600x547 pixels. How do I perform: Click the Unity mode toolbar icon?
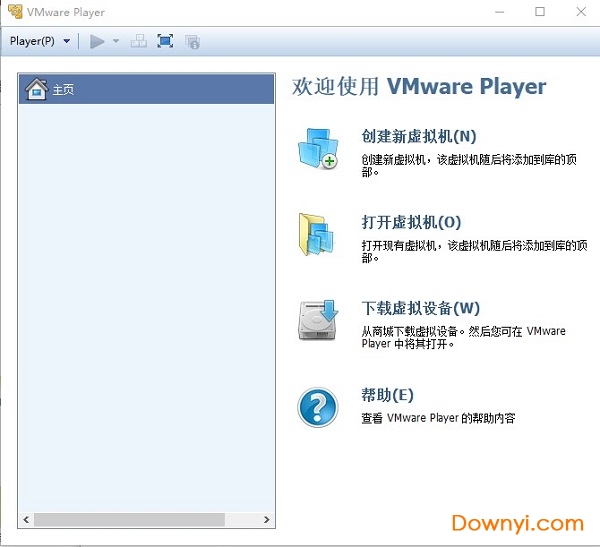(192, 42)
